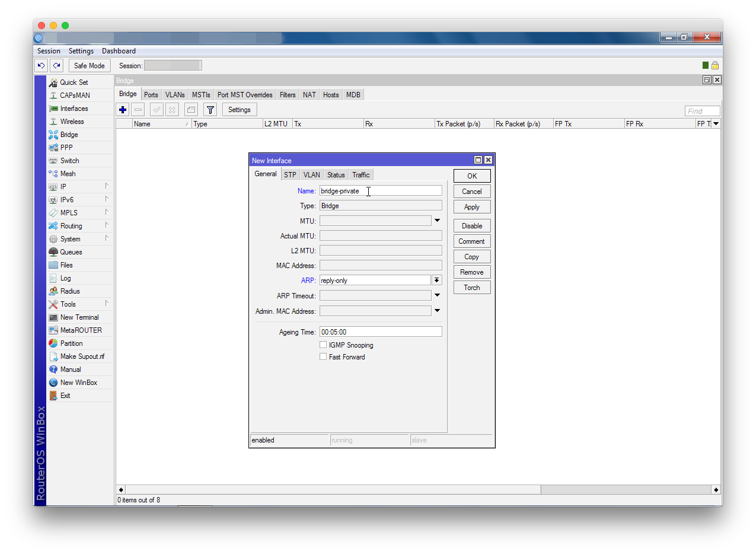Open CAPsMAN in the sidebar
The height and width of the screenshot is (554, 756).
tap(75, 95)
